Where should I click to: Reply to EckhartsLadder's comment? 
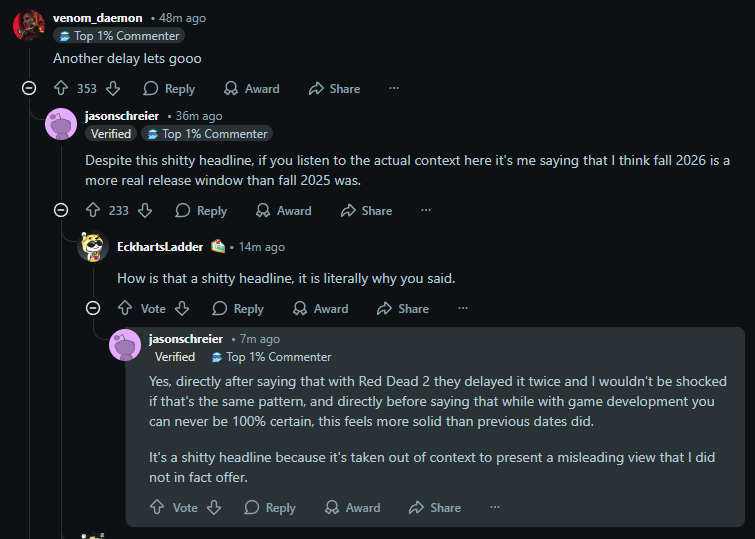tap(238, 309)
